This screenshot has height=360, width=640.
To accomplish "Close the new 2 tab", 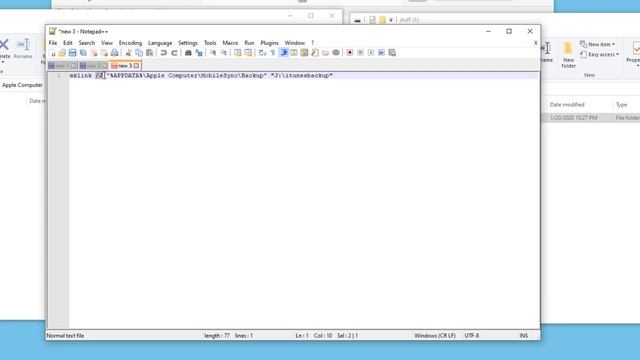I will (104, 66).
